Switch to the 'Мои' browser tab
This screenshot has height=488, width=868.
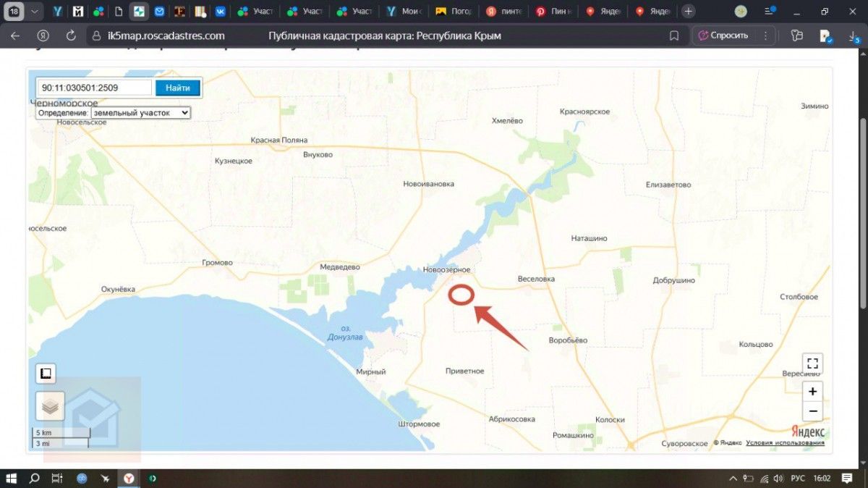click(403, 12)
